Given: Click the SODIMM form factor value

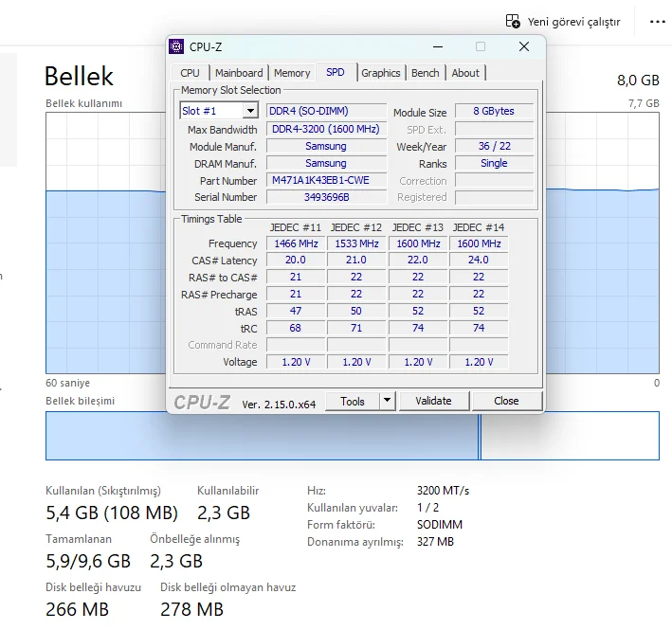Looking at the screenshot, I should [440, 525].
